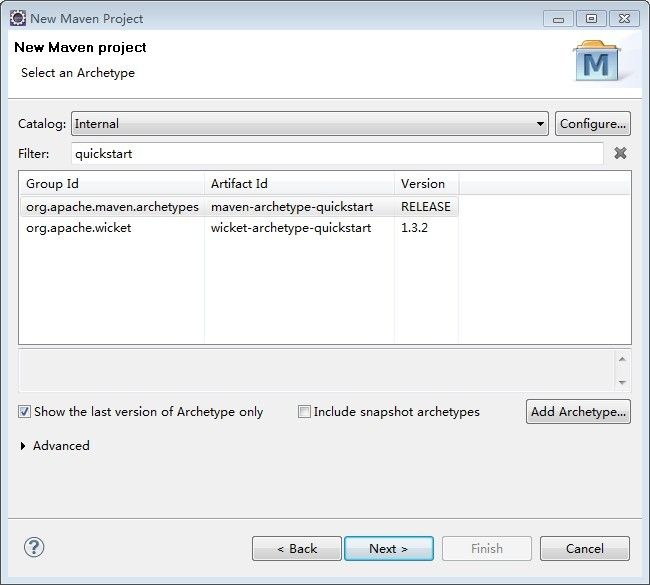Sort by Group Id column header
The height and width of the screenshot is (585, 650).
coord(112,184)
